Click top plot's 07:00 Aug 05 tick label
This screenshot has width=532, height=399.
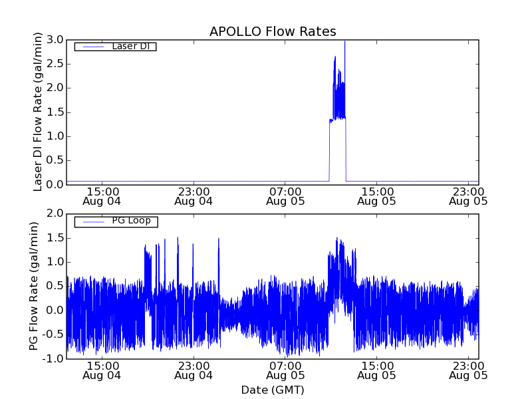click(x=285, y=196)
